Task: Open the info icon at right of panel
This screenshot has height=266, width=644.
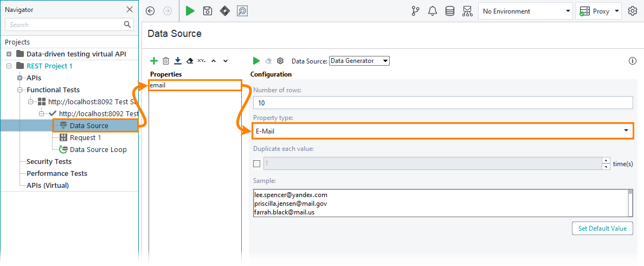Action: coord(633,61)
